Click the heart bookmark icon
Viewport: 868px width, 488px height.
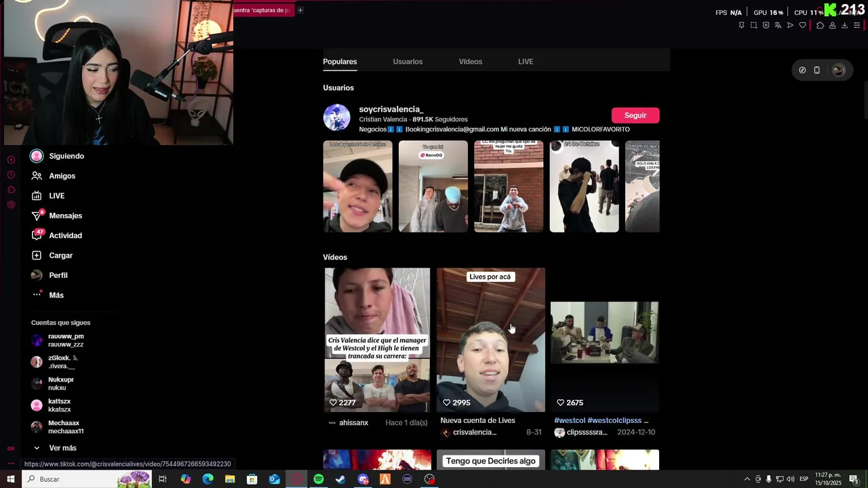pos(802,25)
